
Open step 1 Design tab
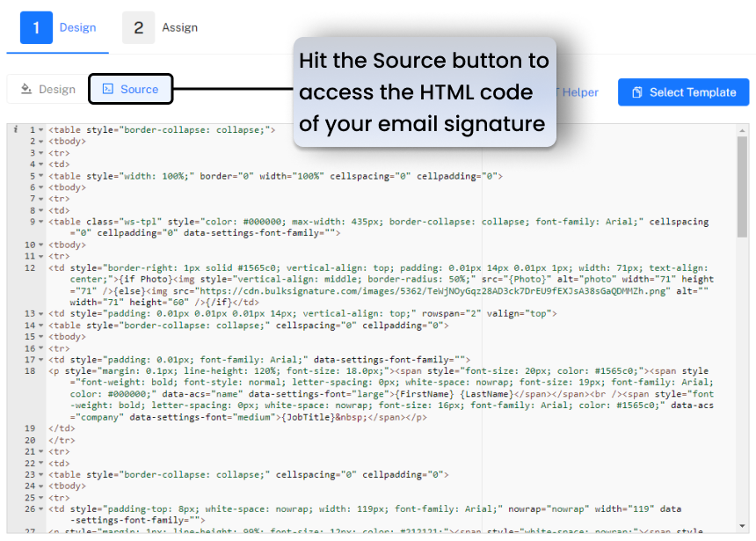tap(58, 27)
